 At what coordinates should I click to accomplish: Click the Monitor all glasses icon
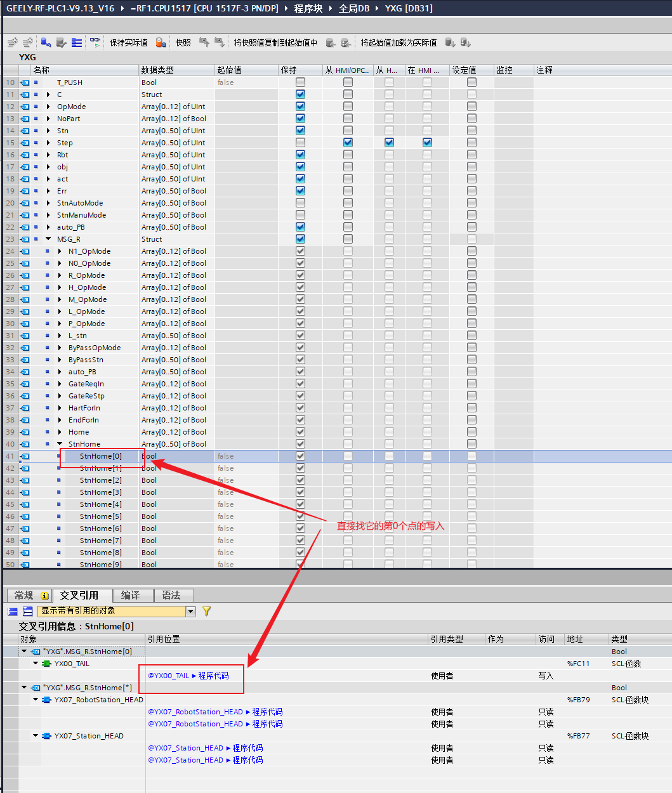click(95, 43)
